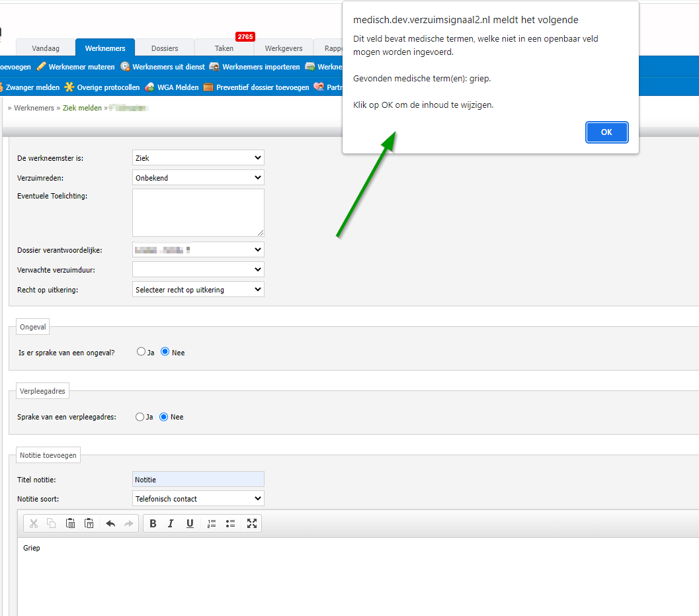Open the Vandaag tab
The height and width of the screenshot is (616, 699).
pos(46,48)
